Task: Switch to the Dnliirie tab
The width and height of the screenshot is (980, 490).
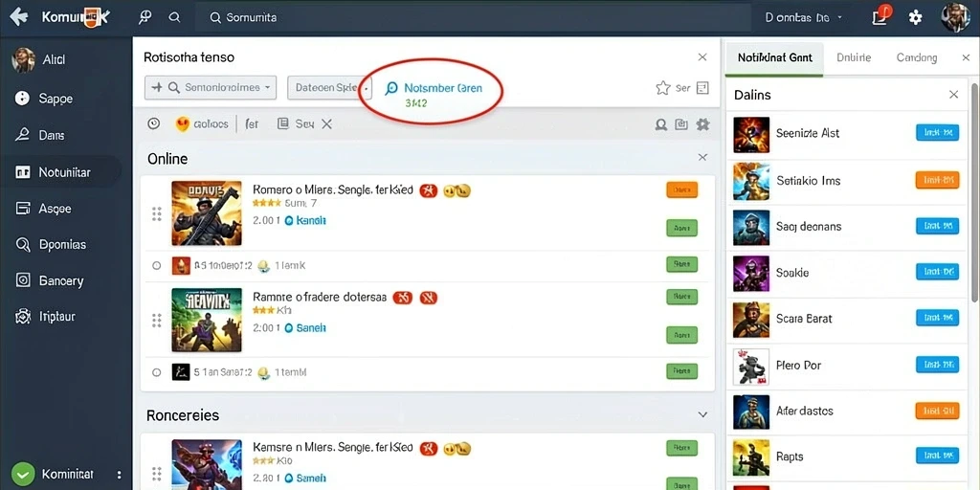Action: 853,57
